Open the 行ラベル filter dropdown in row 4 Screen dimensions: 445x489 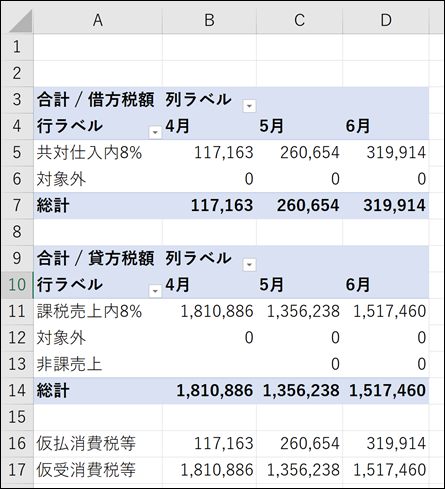coord(155,132)
